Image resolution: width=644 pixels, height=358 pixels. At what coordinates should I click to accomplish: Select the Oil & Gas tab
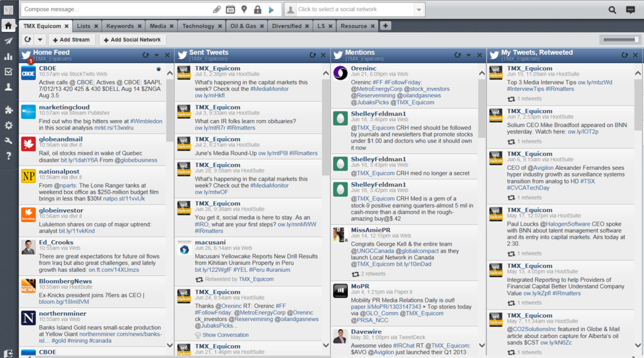coord(243,26)
